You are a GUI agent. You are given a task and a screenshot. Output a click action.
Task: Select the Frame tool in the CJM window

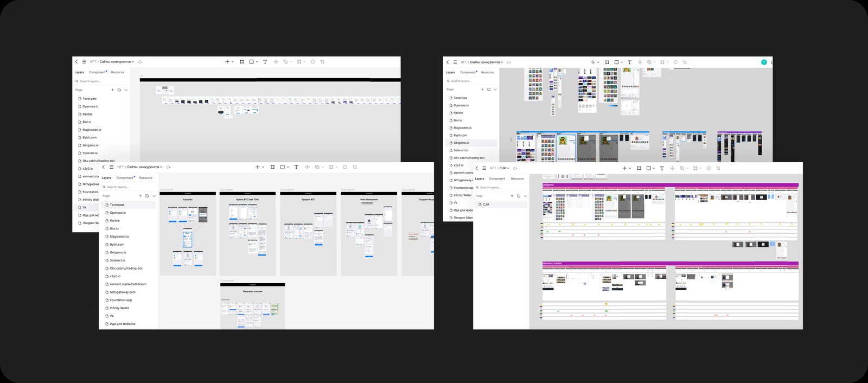639,168
